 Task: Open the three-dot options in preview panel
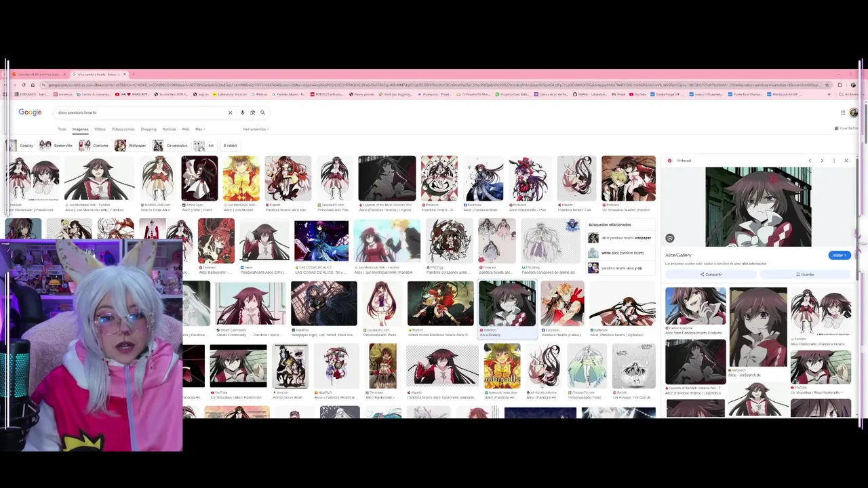coord(834,161)
